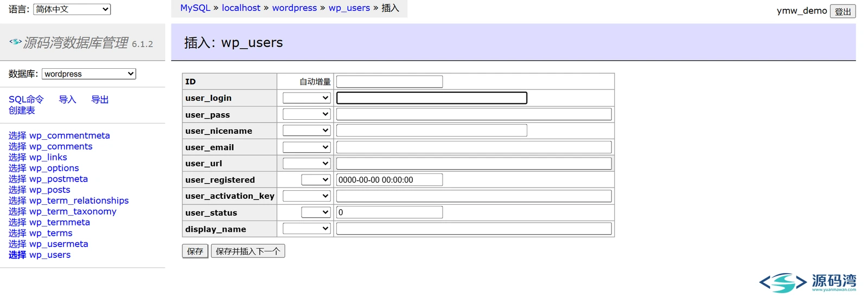Open the wp_term_relationships table link
The image size is (868, 304).
79,200
